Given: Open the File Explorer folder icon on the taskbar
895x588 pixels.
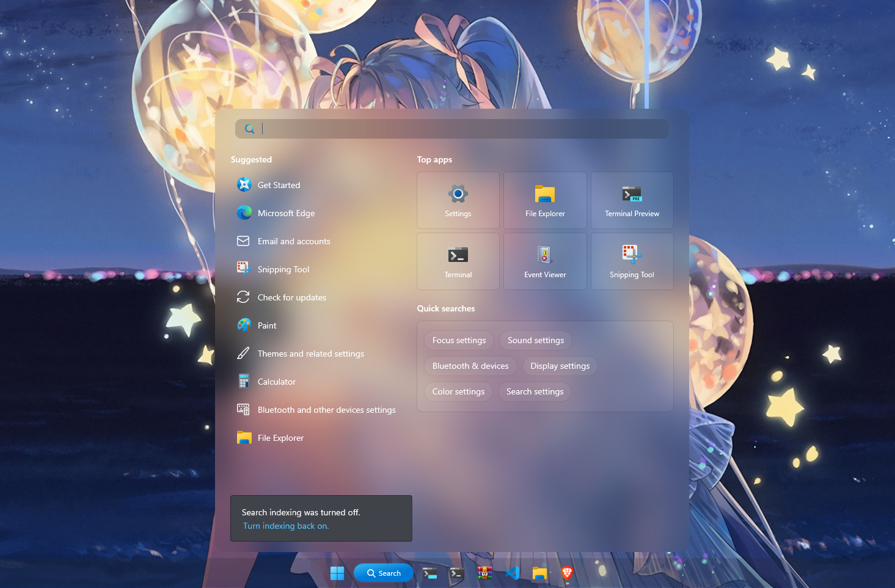Looking at the screenshot, I should click(x=539, y=573).
